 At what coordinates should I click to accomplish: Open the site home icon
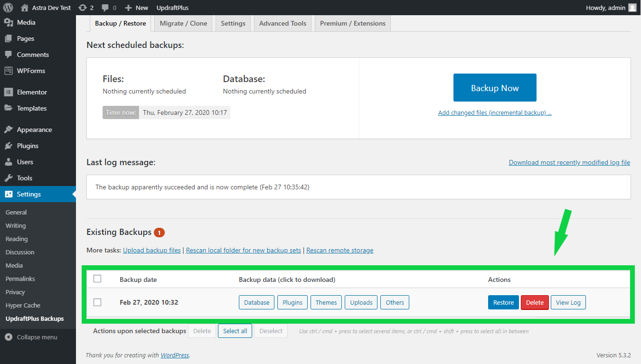(x=25, y=8)
